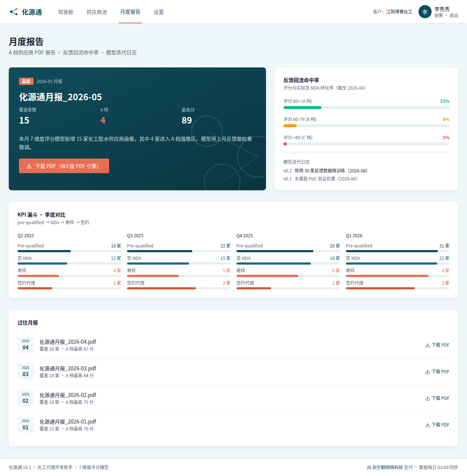Click the 2026 02 date tile
Image resolution: width=467 pixels, height=476 pixels.
point(26,398)
